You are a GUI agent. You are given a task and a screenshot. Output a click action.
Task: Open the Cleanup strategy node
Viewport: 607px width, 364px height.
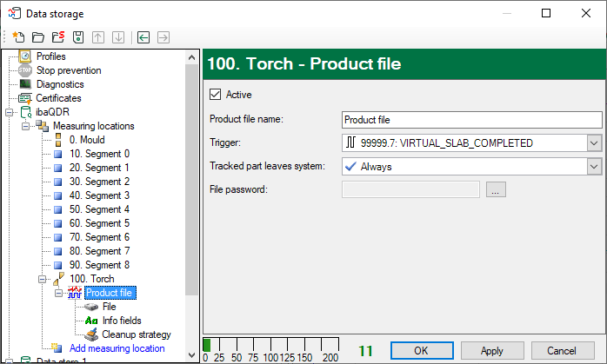137,334
